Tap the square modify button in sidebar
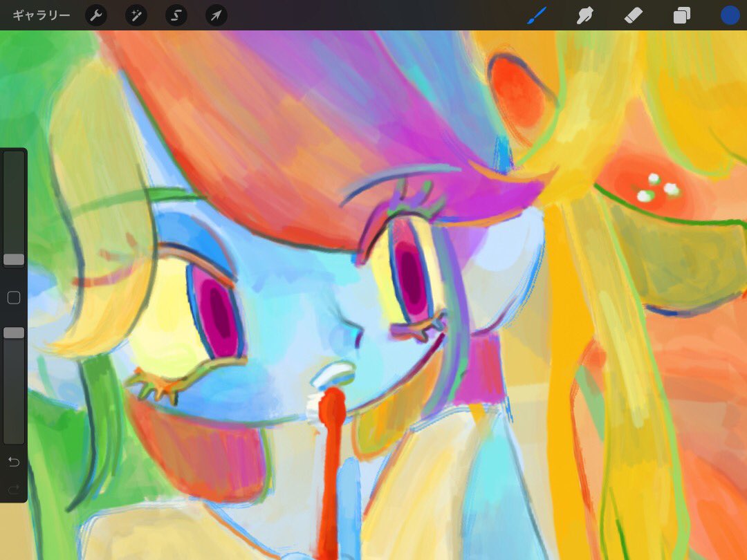 click(x=14, y=297)
